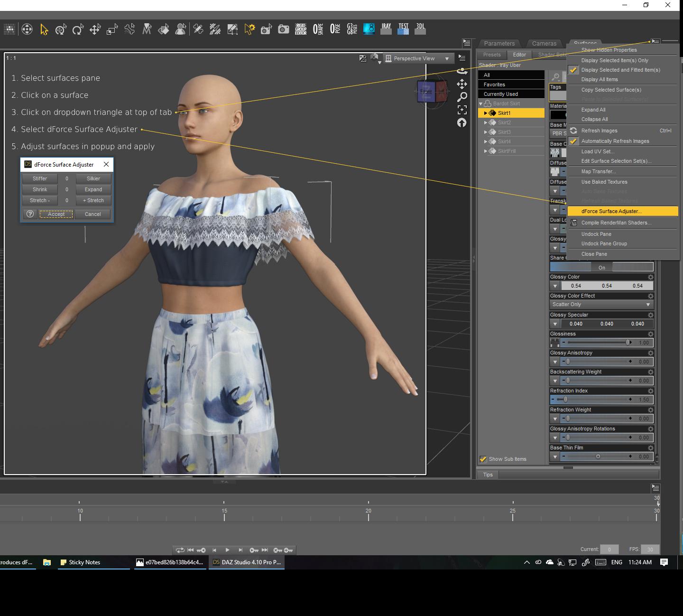Viewport: 683px width, 616px height.
Task: Click the Zero Shape toolbar icon
Action: [x=318, y=29]
